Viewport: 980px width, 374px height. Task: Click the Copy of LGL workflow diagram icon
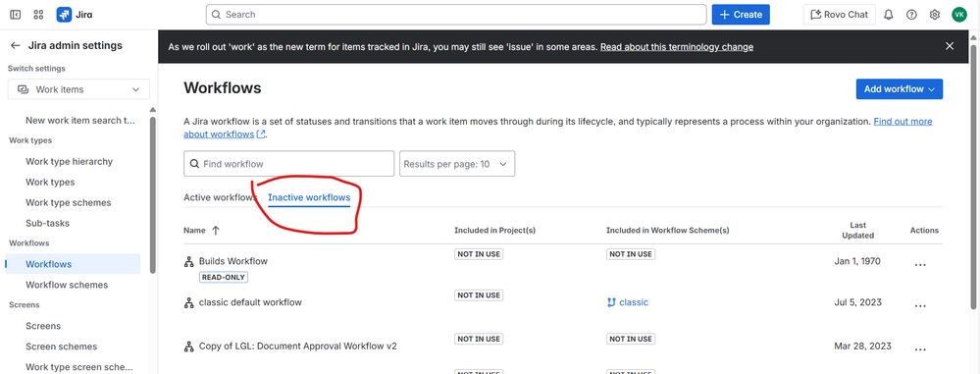click(x=188, y=347)
